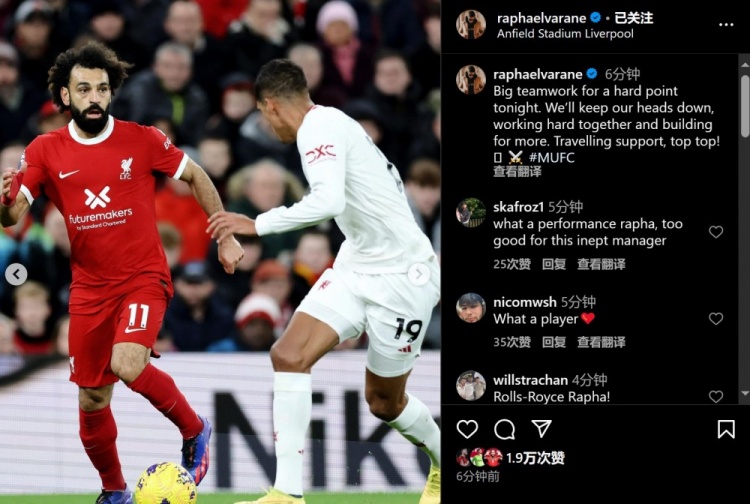Go to previous photo arrow

pos(16,274)
